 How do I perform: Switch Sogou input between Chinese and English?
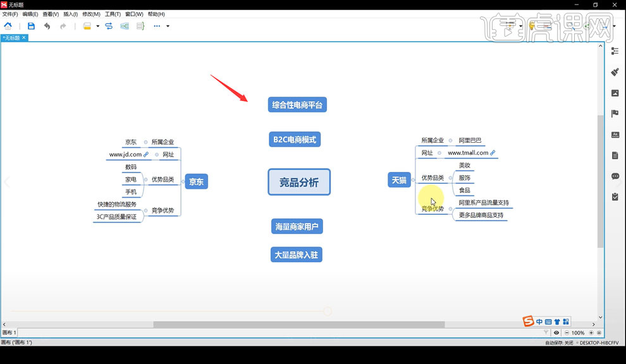[x=539, y=321]
